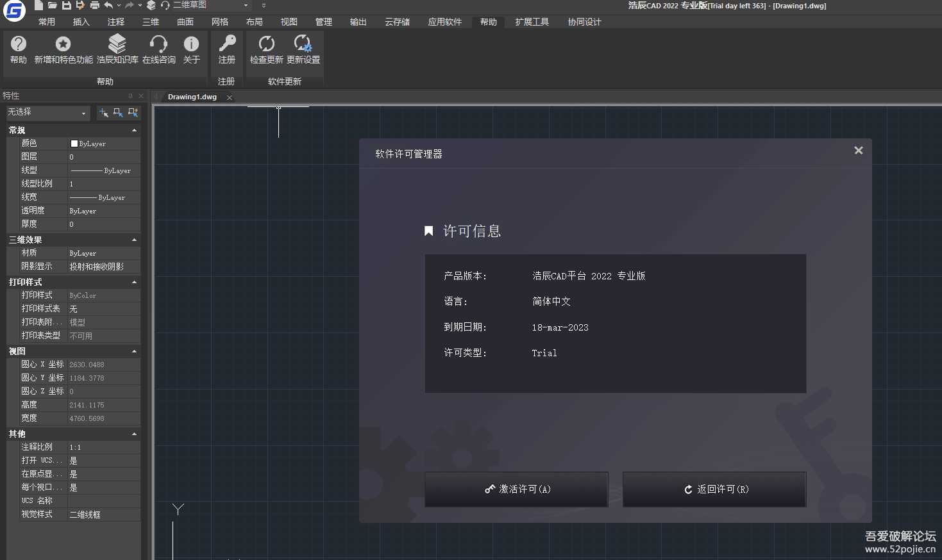This screenshot has height=560, width=942.
Task: Open 新增和特色功能 star icon
Action: coord(63,44)
